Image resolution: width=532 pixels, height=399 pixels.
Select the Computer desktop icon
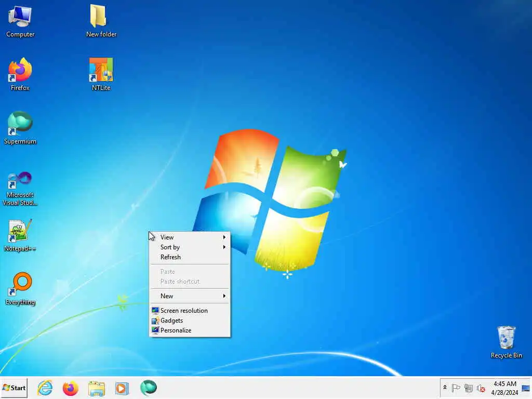pos(20,21)
